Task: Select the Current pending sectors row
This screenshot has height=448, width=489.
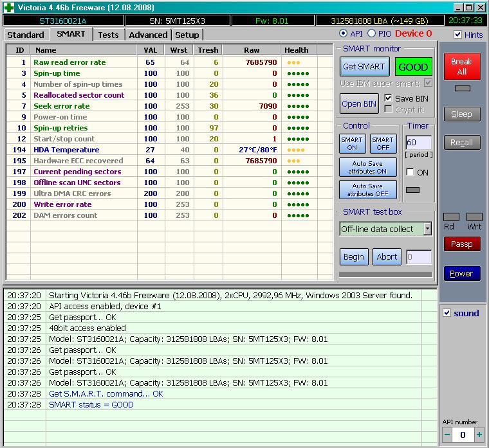Action: (169, 172)
